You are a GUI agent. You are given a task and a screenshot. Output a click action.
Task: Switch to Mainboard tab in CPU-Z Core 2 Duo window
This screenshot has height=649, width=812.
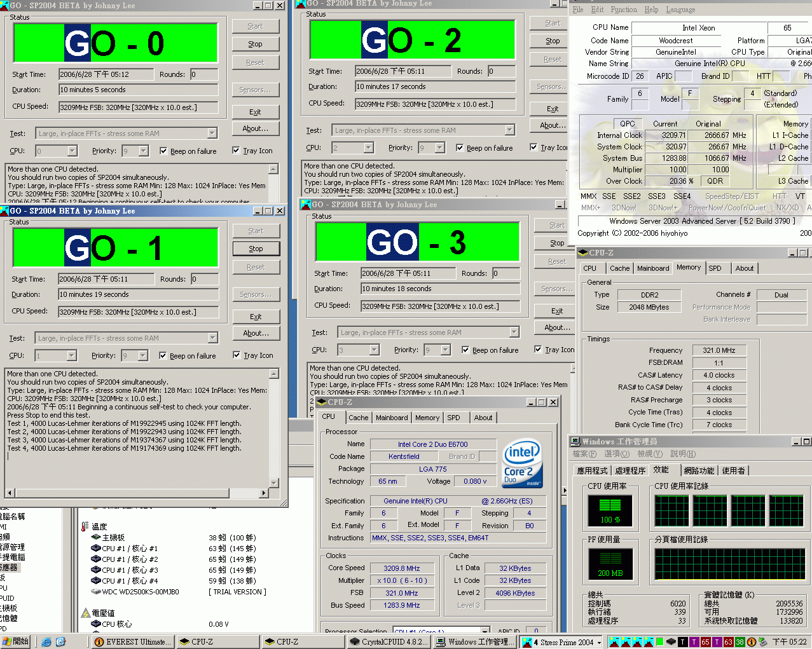tap(392, 418)
